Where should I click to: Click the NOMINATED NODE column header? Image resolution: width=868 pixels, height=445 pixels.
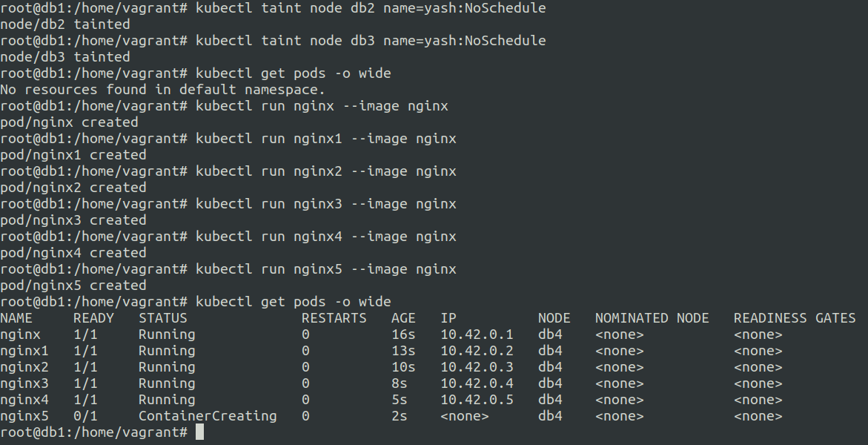pos(652,318)
